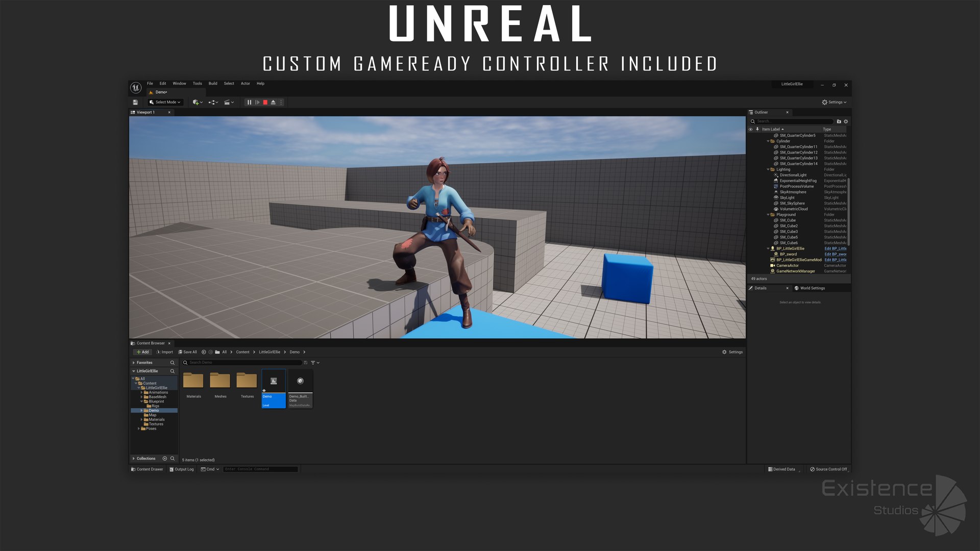Create a new folder in the Outliner
This screenshot has height=551, width=980.
tap(839, 121)
